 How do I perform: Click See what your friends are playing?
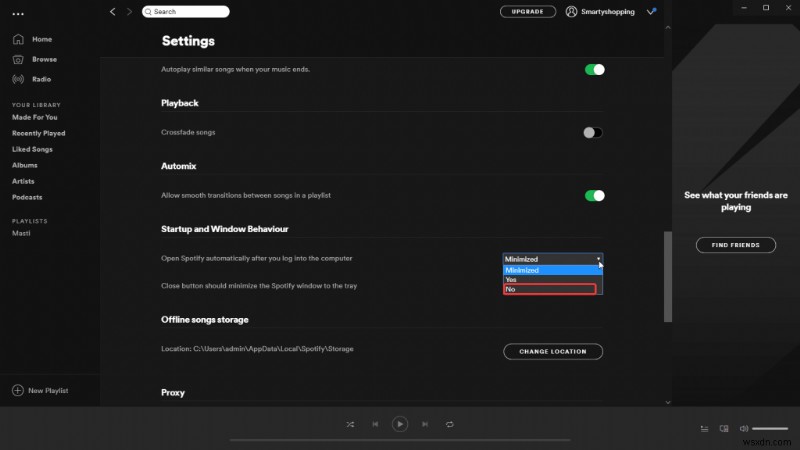point(736,201)
